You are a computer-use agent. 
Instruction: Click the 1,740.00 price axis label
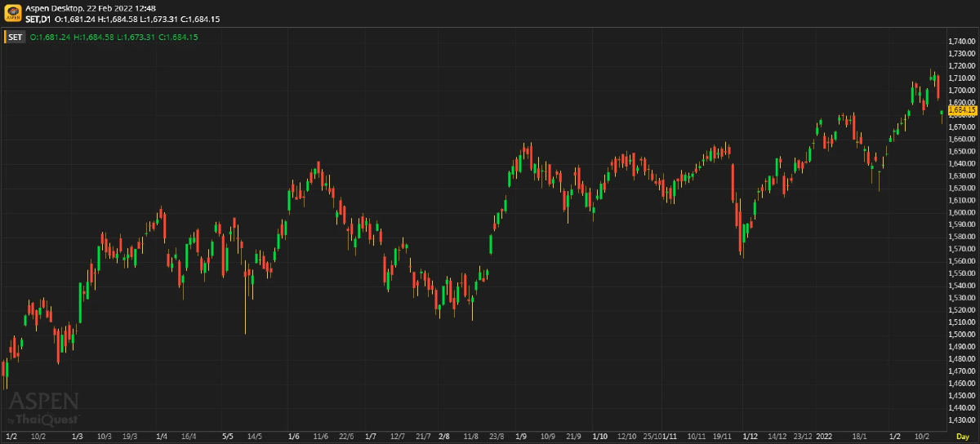pos(963,42)
